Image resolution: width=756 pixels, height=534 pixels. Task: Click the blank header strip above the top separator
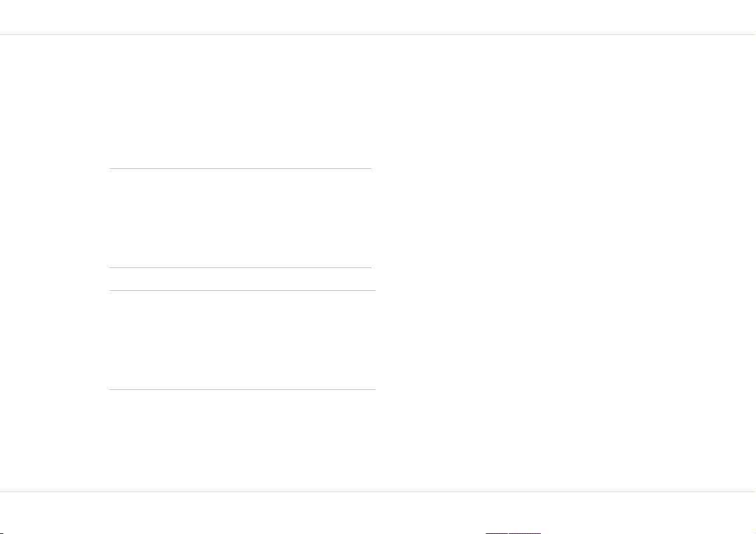point(378,17)
